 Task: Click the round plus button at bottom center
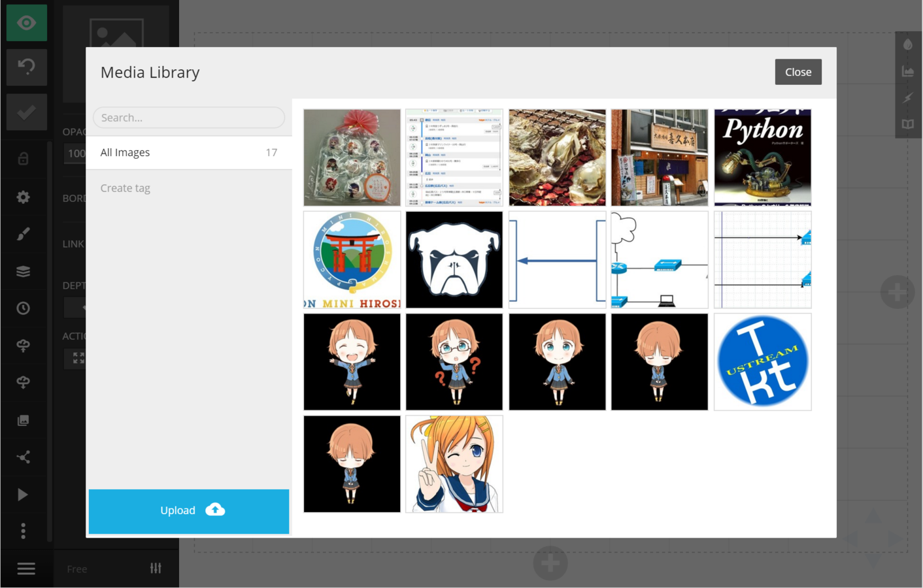[x=550, y=563]
